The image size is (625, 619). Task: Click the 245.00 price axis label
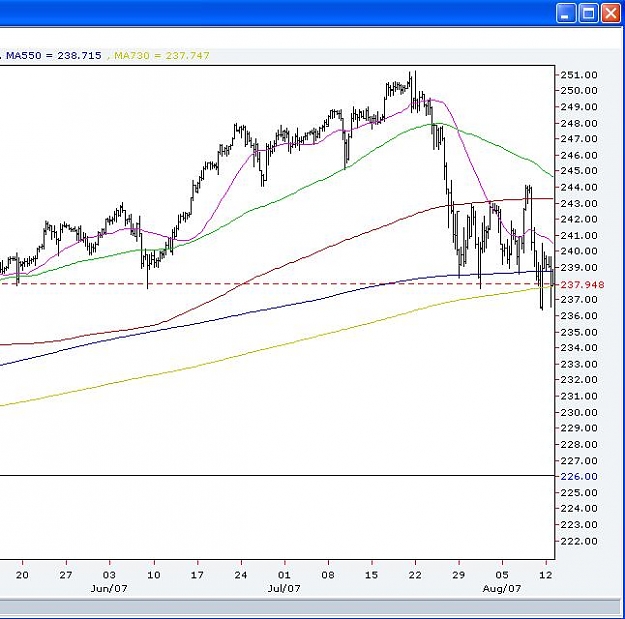pyautogui.click(x=579, y=171)
